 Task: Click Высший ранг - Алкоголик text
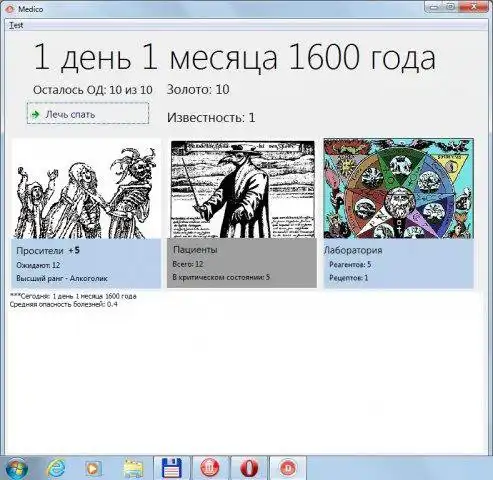[62, 278]
